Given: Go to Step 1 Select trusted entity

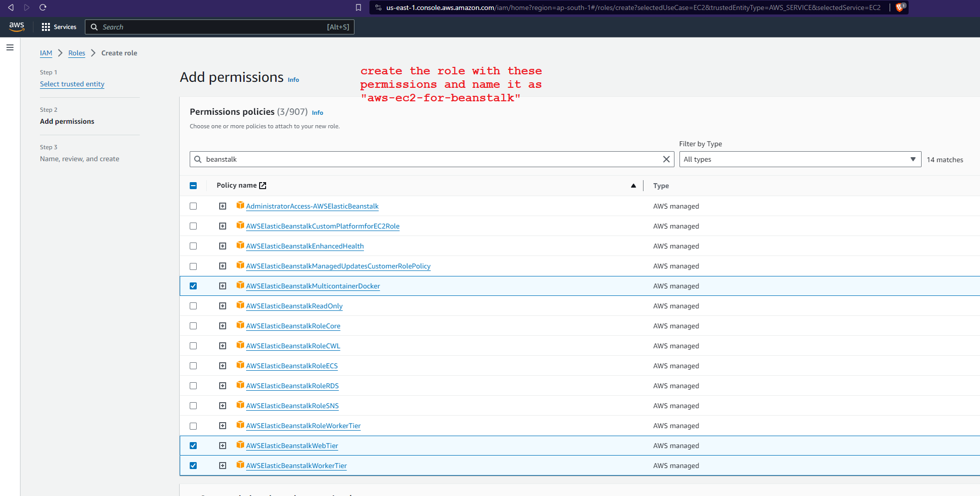Looking at the screenshot, I should [72, 84].
